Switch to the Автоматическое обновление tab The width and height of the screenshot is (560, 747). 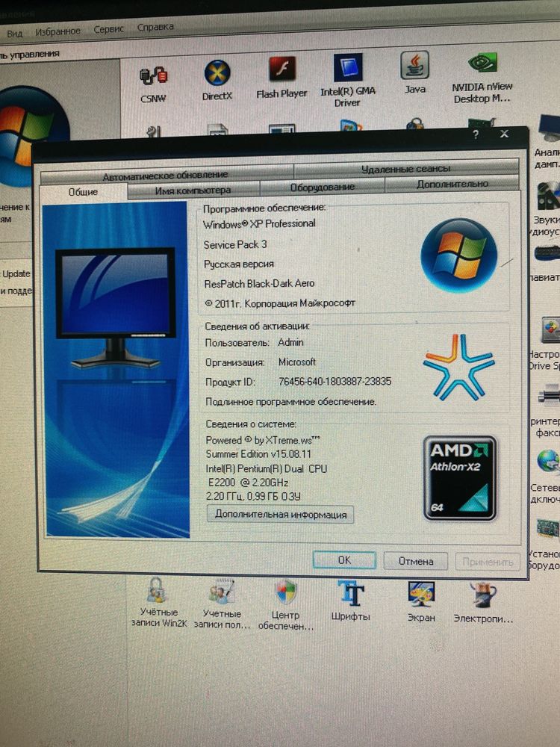(x=166, y=175)
